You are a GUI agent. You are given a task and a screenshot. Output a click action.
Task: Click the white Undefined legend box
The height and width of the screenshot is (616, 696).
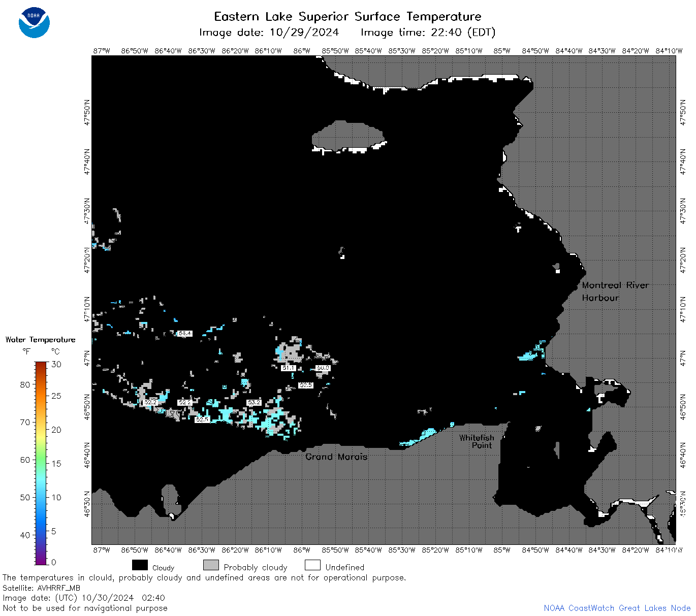point(312,565)
